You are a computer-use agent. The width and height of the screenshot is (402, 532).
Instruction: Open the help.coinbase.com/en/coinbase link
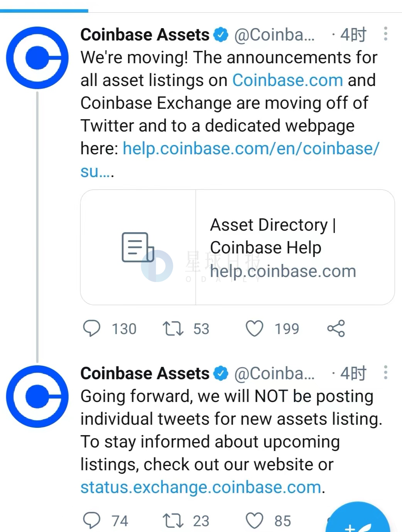pyautogui.click(x=251, y=149)
